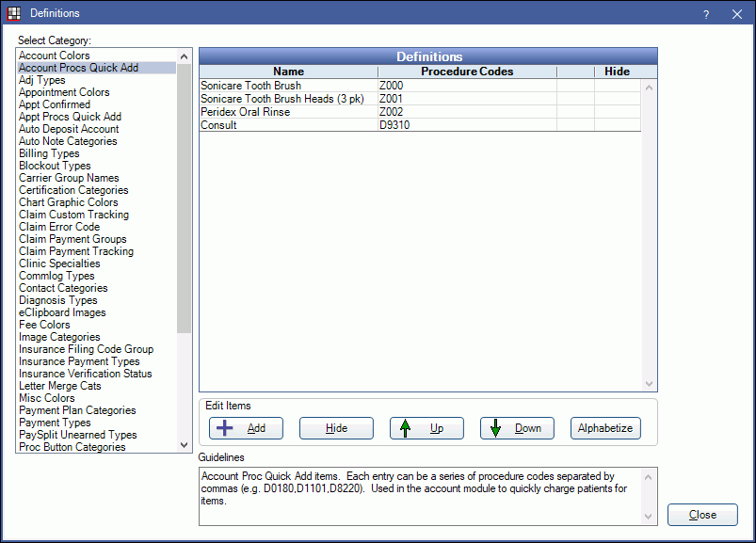This screenshot has width=756, height=543.
Task: Select the Diagnosis Types category
Action: [x=96, y=300]
